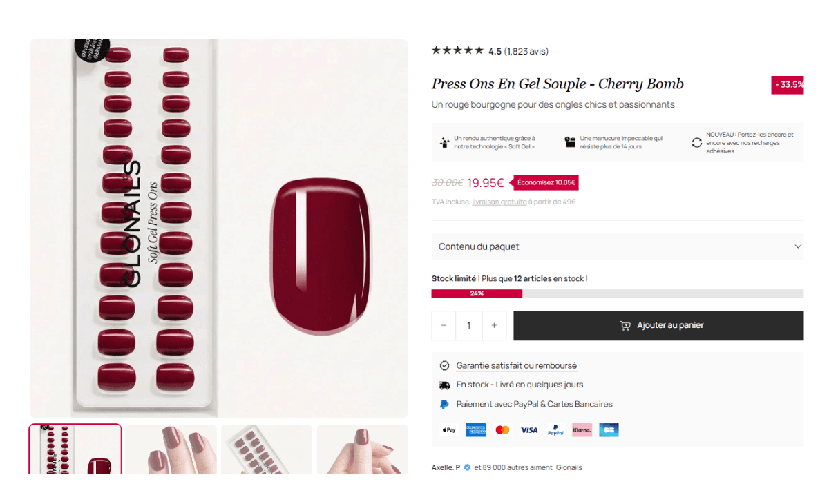This screenshot has height=504, width=829.
Task: Increase quantity with the plus button
Action: tap(494, 326)
